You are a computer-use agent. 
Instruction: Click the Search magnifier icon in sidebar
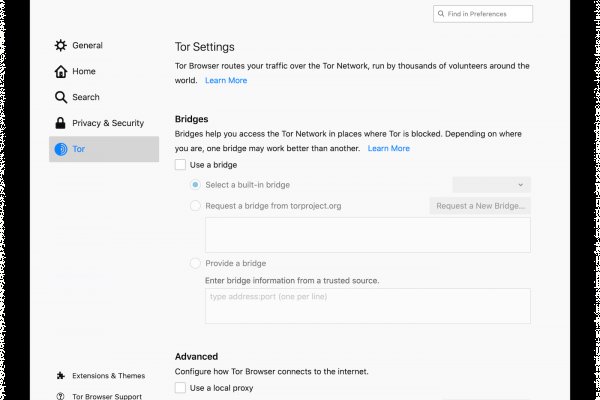(x=61, y=97)
